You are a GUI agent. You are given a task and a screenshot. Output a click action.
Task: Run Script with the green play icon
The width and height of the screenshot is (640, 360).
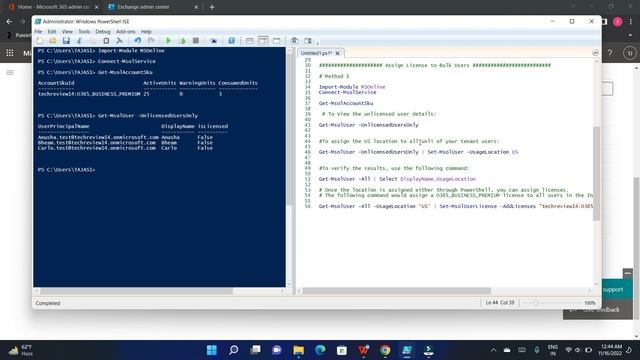168,41
